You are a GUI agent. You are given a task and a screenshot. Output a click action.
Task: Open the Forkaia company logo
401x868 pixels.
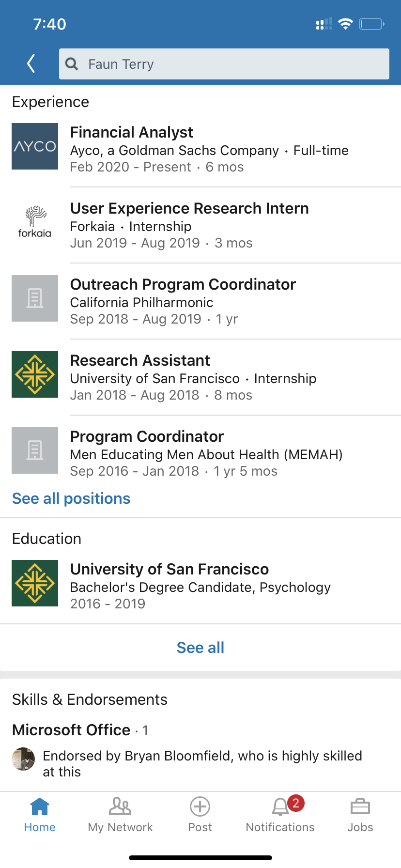click(35, 222)
